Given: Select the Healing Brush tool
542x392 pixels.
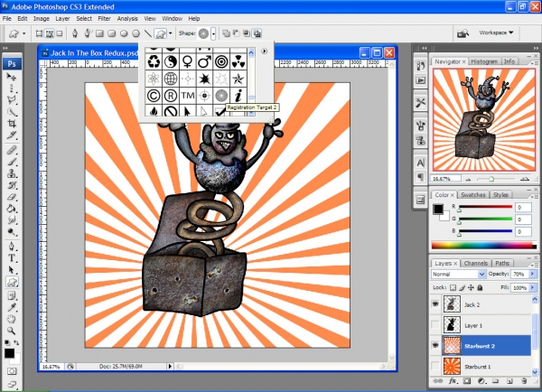Looking at the screenshot, I should [x=12, y=150].
